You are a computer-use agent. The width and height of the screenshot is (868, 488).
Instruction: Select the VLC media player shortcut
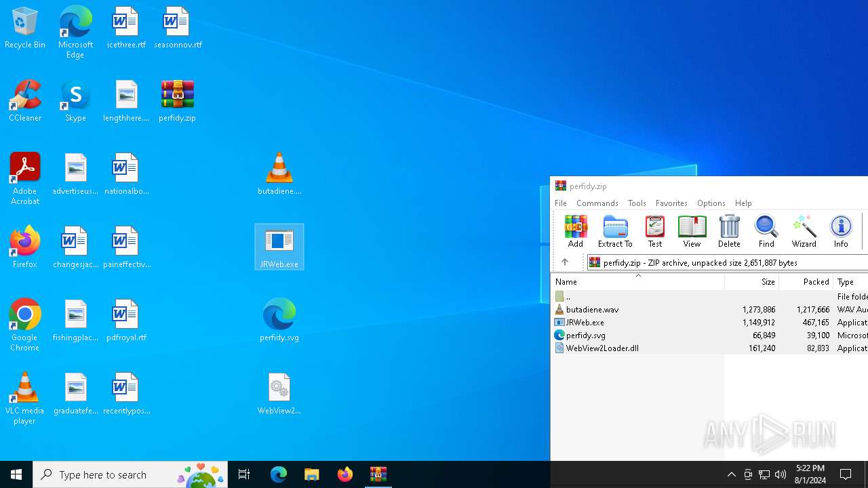pos(25,399)
